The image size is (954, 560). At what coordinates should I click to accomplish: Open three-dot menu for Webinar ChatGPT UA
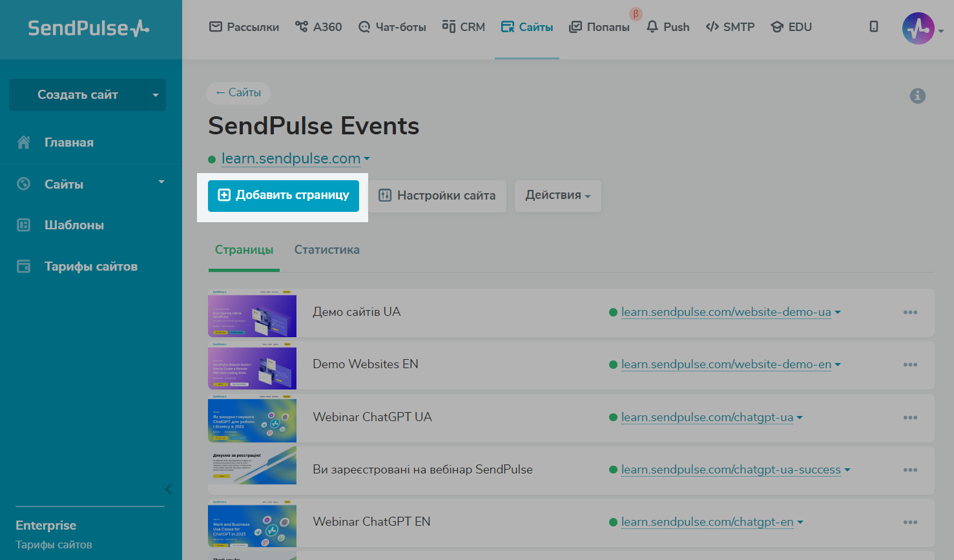(911, 418)
